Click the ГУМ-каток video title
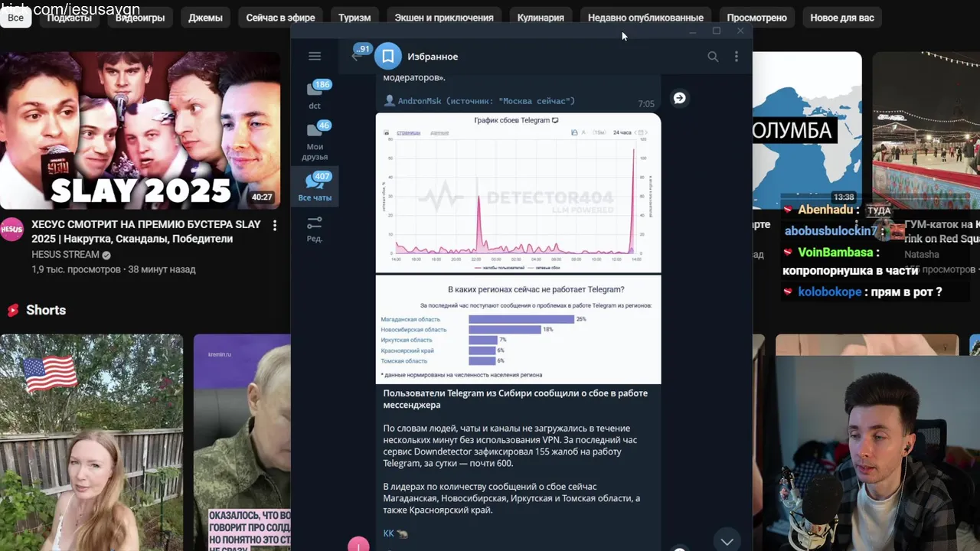 coord(942,232)
